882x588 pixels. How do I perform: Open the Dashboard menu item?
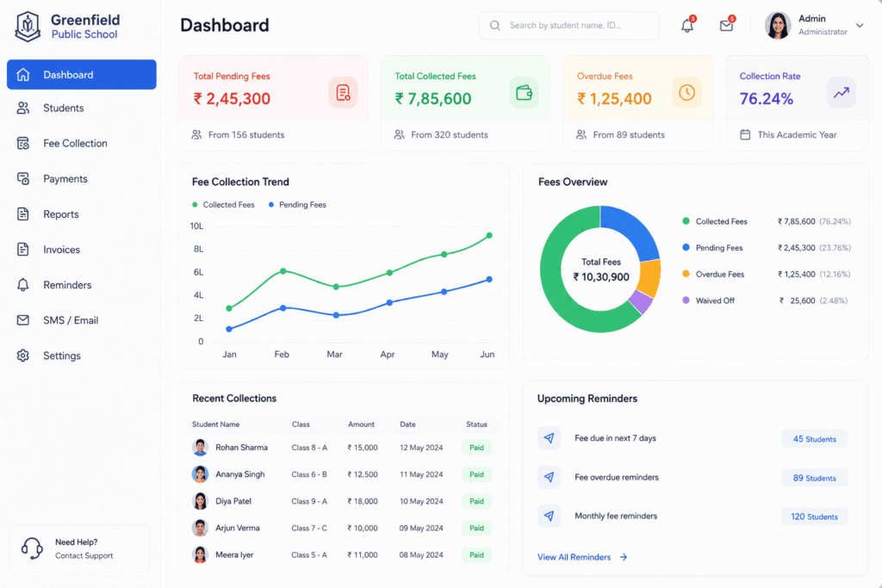82,74
